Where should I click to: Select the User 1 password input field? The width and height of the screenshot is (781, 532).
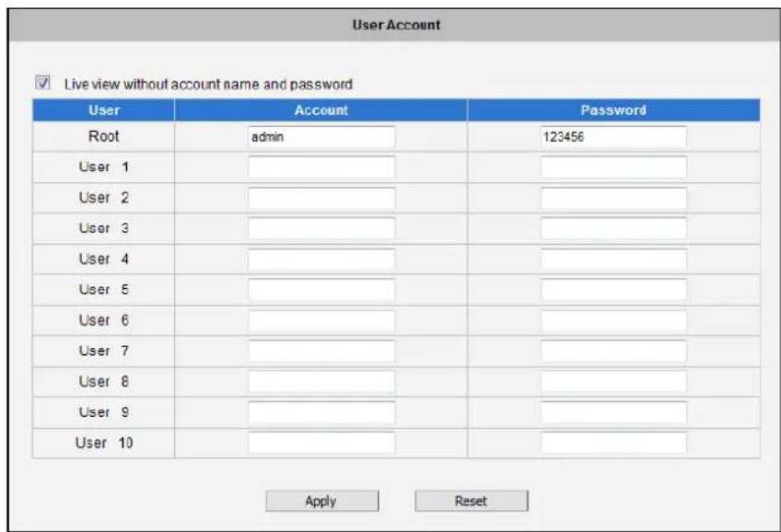pyautogui.click(x=613, y=168)
